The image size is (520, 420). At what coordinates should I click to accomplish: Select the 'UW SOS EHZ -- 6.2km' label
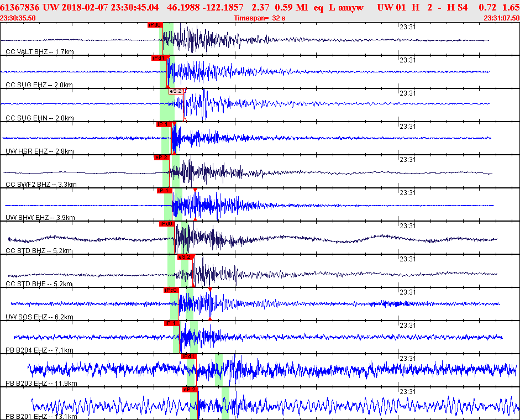pyautogui.click(x=39, y=317)
